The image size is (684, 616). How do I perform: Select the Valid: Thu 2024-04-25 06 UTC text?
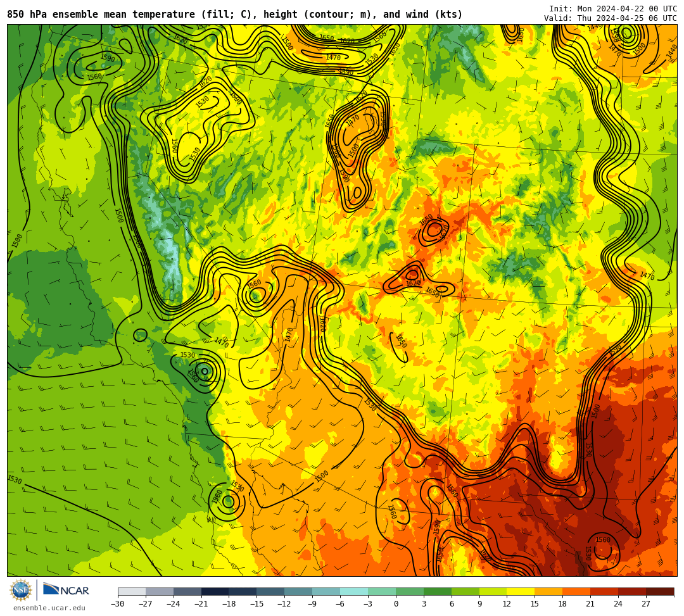click(611, 18)
